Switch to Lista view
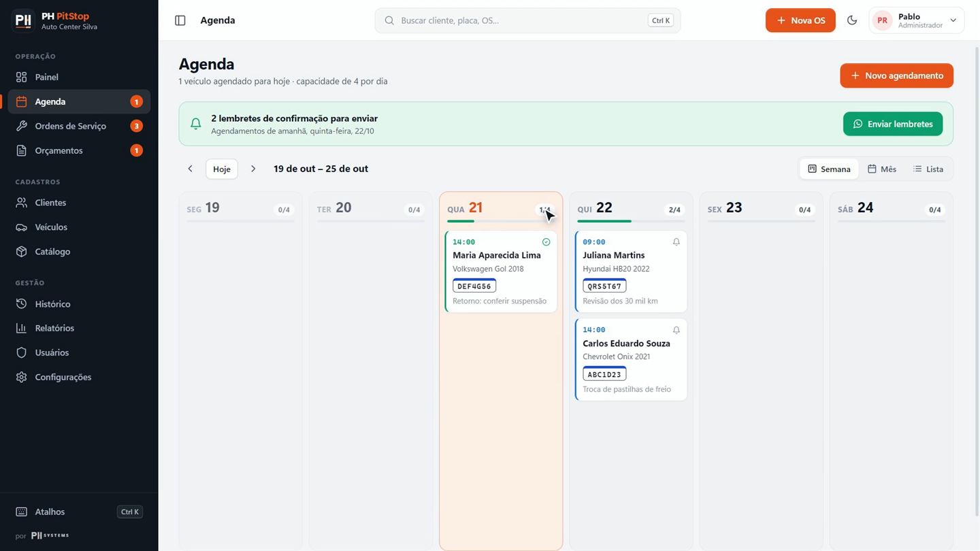The width and height of the screenshot is (980, 551). pyautogui.click(x=928, y=169)
